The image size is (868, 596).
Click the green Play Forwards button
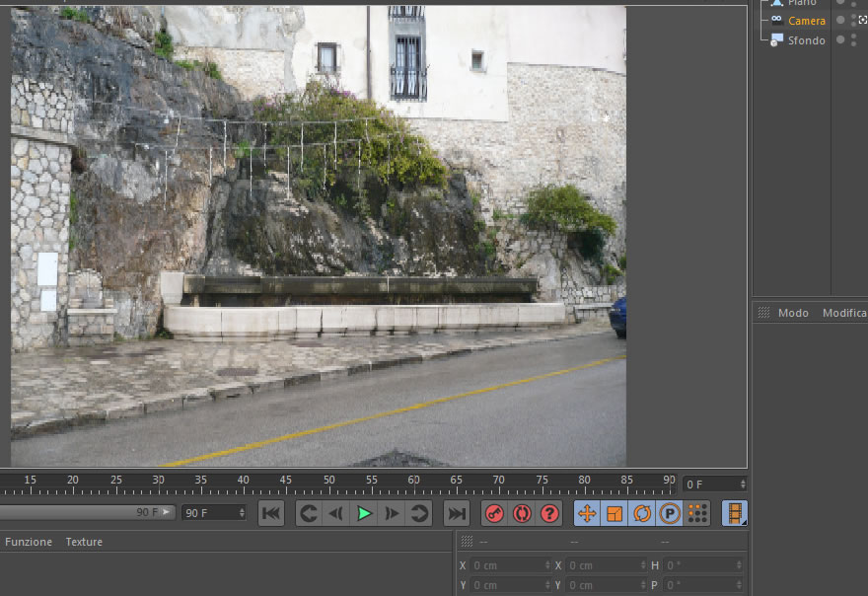(x=364, y=513)
